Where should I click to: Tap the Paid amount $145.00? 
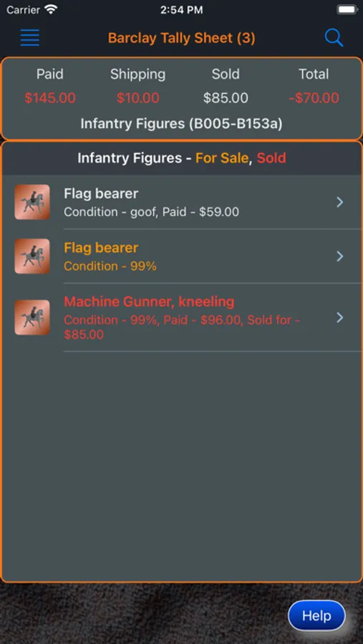(49, 98)
